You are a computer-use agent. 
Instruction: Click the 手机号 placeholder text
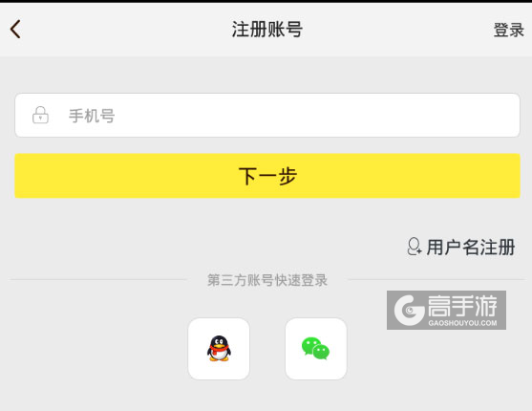pyautogui.click(x=92, y=116)
